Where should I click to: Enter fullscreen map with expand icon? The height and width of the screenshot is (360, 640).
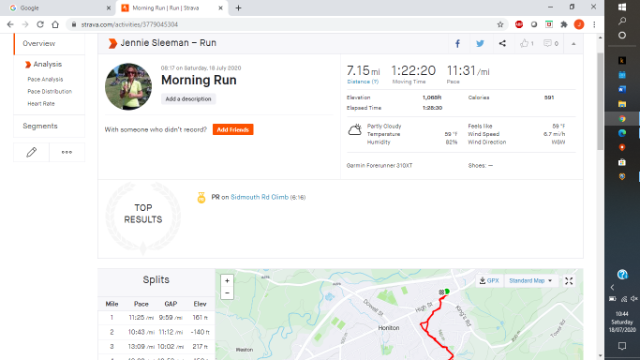click(569, 281)
